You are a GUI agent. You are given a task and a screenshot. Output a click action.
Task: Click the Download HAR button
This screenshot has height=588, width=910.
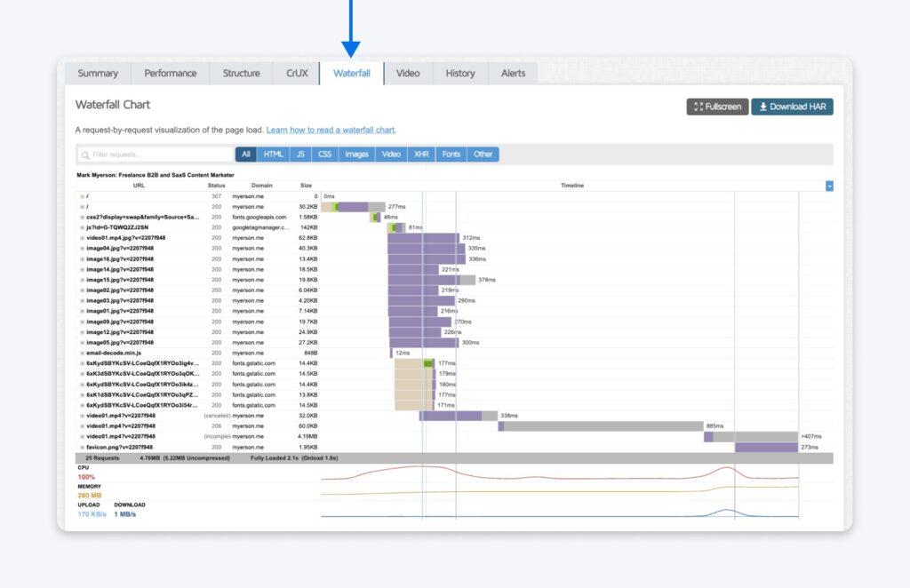[x=791, y=106]
